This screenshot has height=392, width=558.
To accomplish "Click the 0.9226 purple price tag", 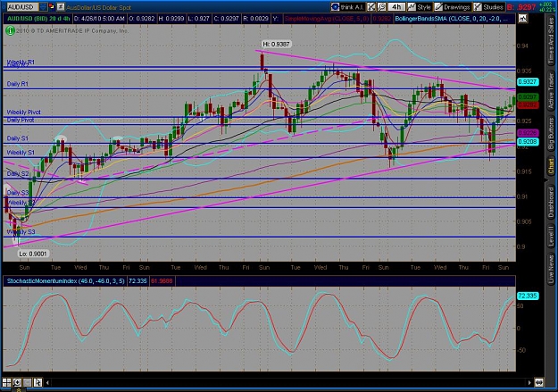I will [528, 133].
